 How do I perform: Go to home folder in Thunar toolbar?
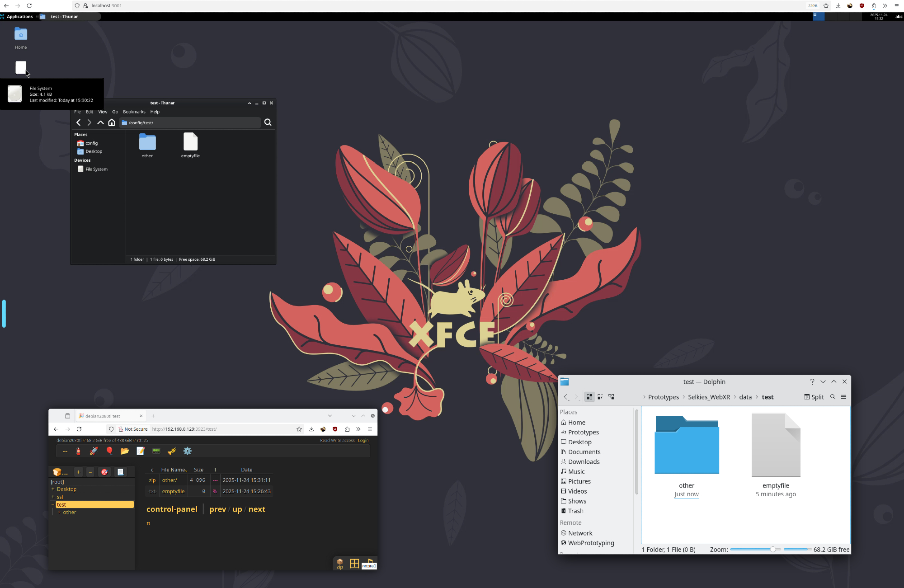(112, 122)
